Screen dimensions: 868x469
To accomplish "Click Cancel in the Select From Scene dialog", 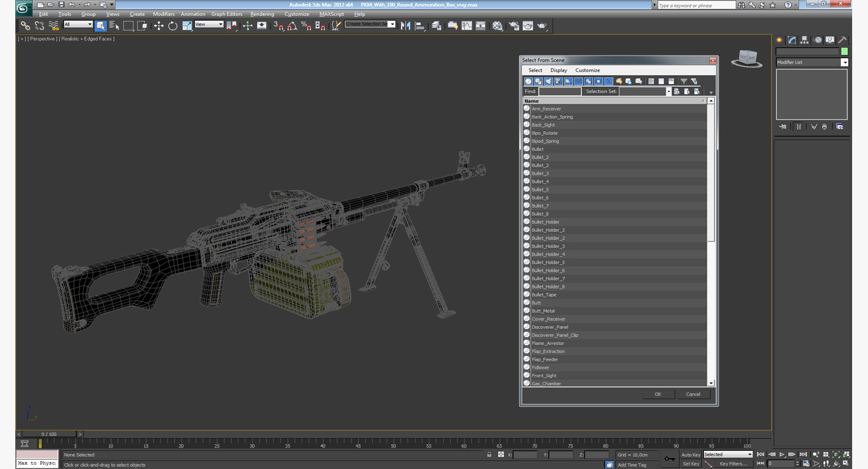I will point(693,394).
